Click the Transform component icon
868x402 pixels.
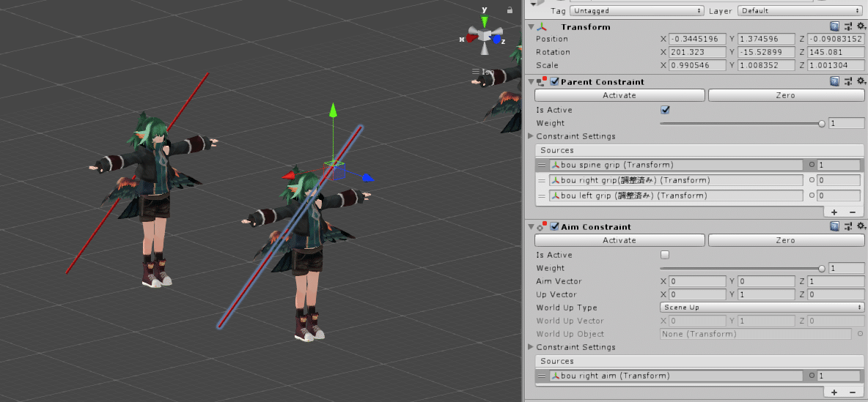click(x=543, y=26)
